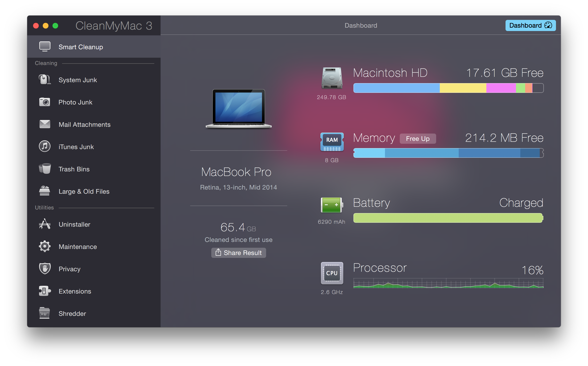
Task: Click yellow segment of disk usage bar
Action: point(463,88)
